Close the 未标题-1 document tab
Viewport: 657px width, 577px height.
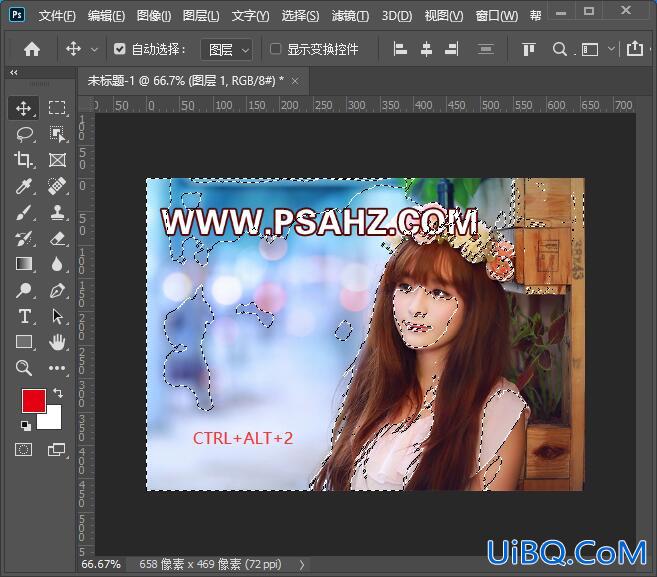point(295,81)
